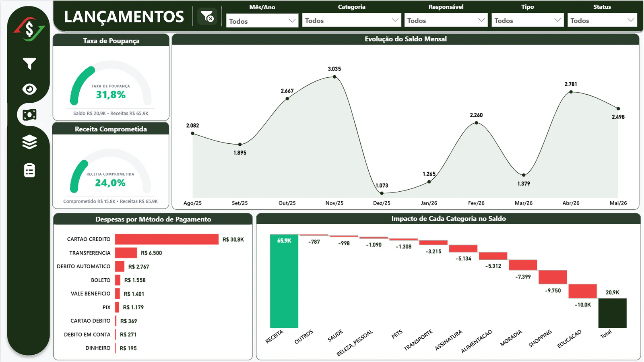Screen dimensions: 644x362
Task: Click the Ago/25 data point 2.082
Action: [193, 133]
